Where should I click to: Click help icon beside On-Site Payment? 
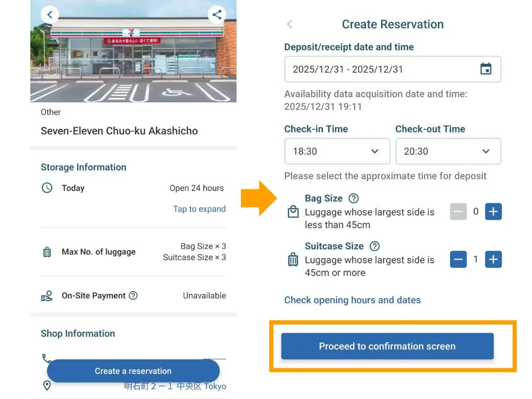pos(133,296)
